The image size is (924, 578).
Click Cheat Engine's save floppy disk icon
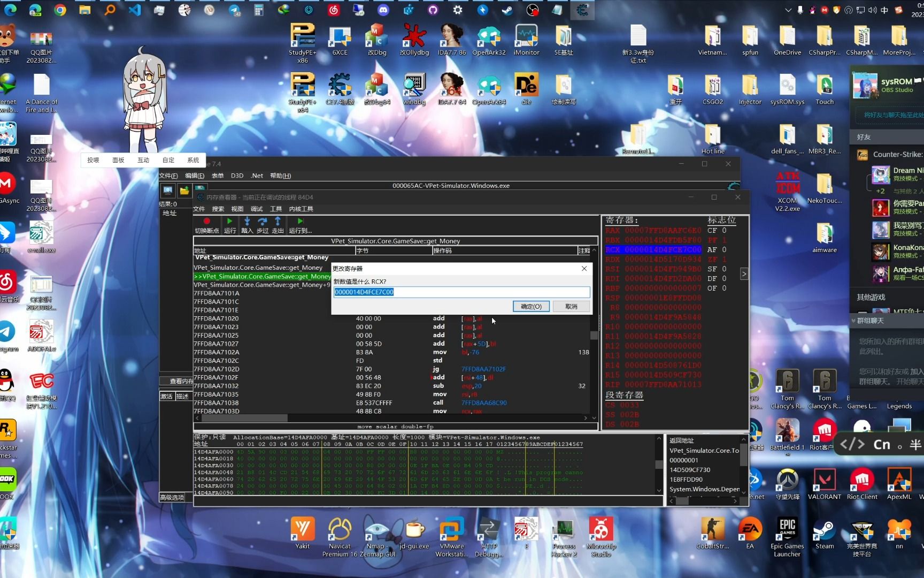pos(200,189)
